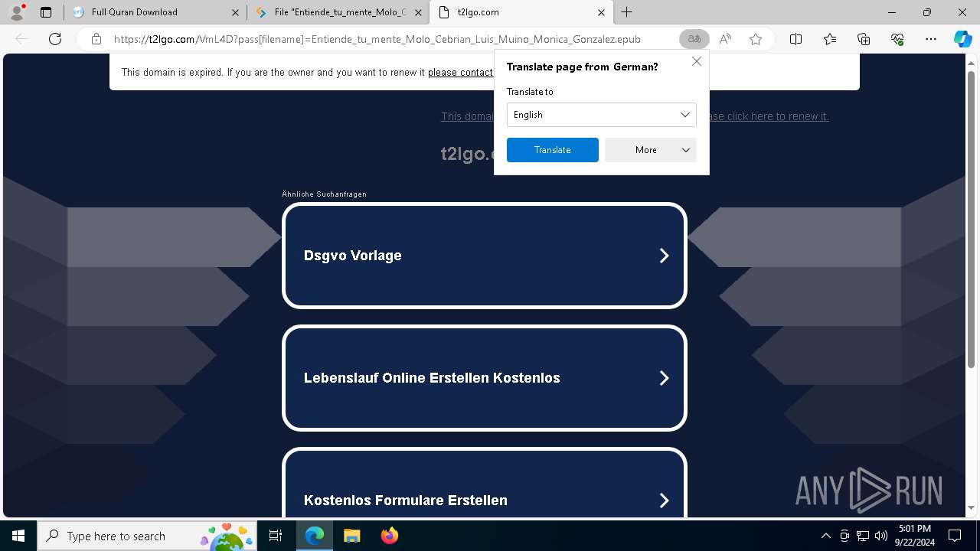Close the t2lgo.com tab
The image size is (980, 551).
tap(601, 12)
